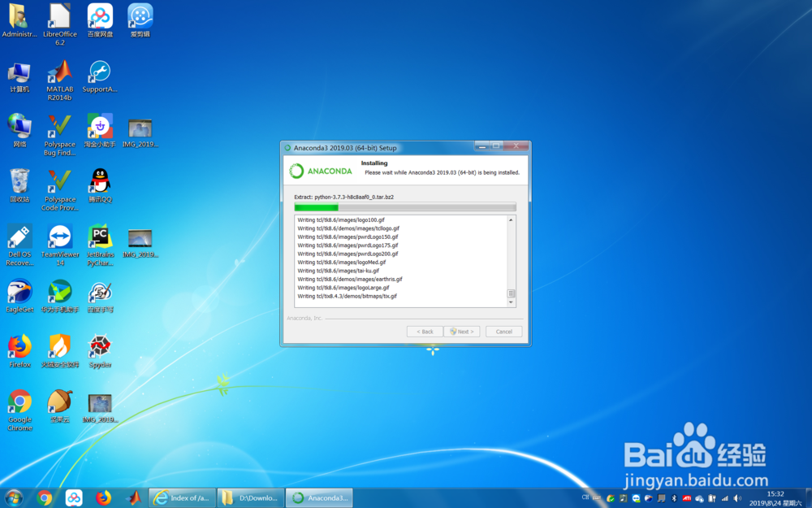Select the 坚果云 acorn desktop icon
This screenshot has height=508, width=812.
[x=59, y=407]
